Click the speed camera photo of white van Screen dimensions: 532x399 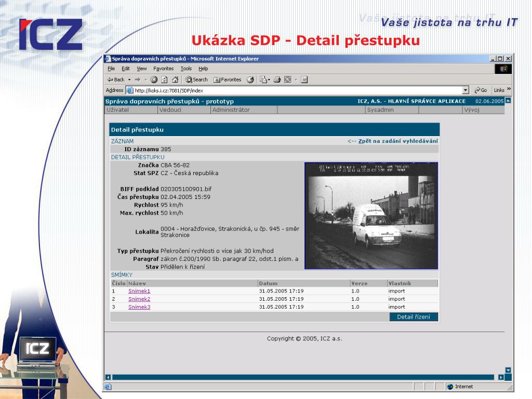pos(371,216)
